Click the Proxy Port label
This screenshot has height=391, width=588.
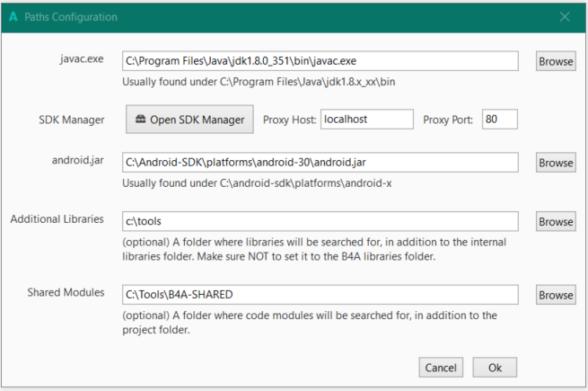(447, 120)
